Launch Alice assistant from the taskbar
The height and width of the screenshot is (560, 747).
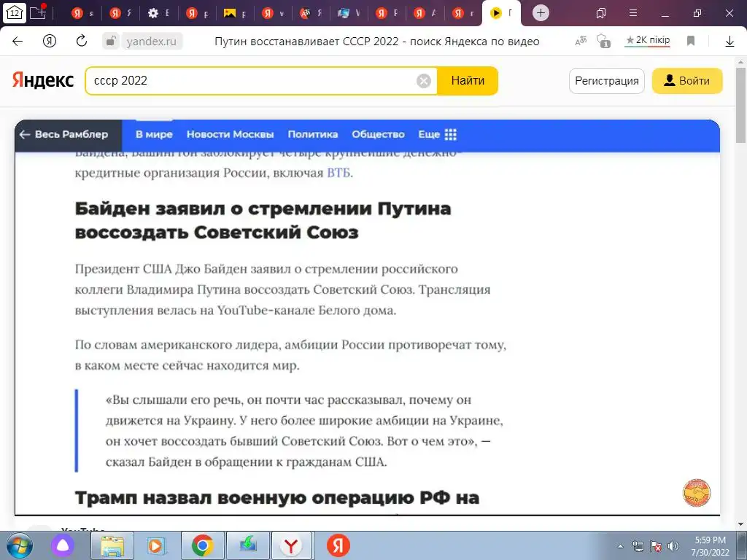63,545
